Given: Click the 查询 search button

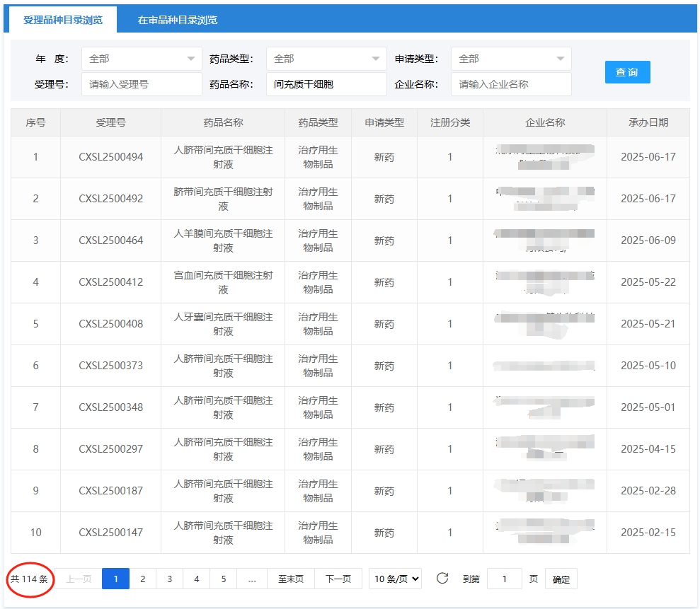Looking at the screenshot, I should [x=627, y=72].
